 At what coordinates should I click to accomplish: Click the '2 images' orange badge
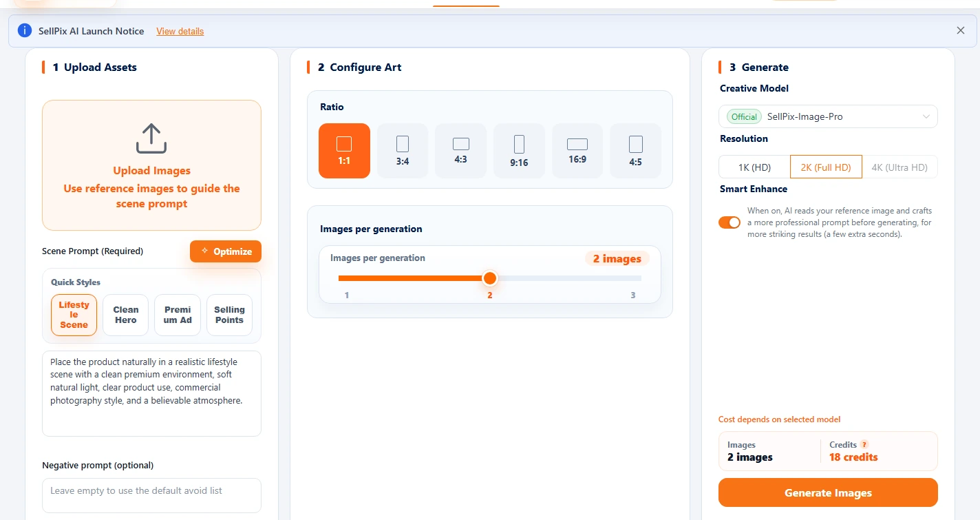click(x=617, y=259)
